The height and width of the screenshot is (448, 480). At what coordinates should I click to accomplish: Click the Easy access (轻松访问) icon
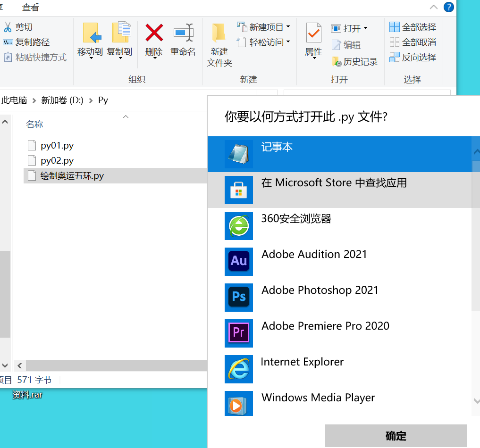coord(242,42)
